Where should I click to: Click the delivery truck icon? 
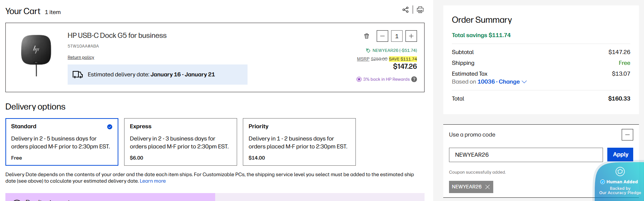[x=78, y=75]
